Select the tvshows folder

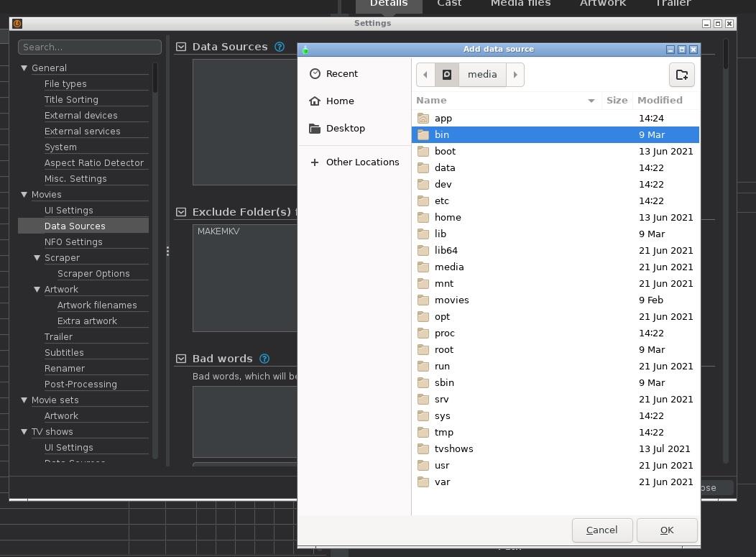[x=453, y=449]
